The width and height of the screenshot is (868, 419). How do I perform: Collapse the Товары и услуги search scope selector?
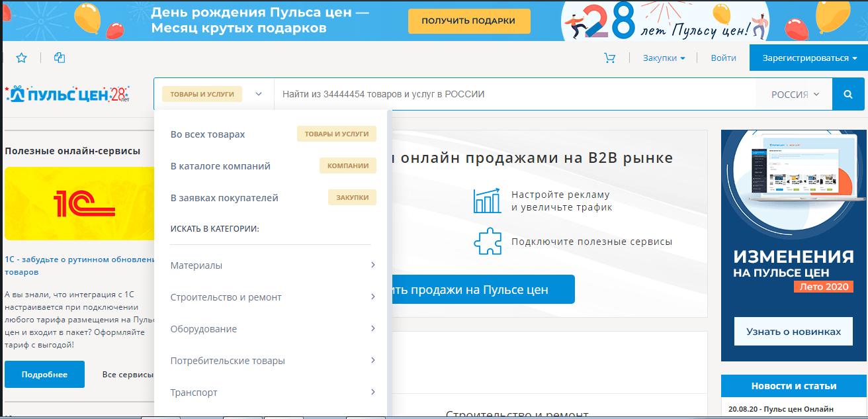[x=214, y=95]
